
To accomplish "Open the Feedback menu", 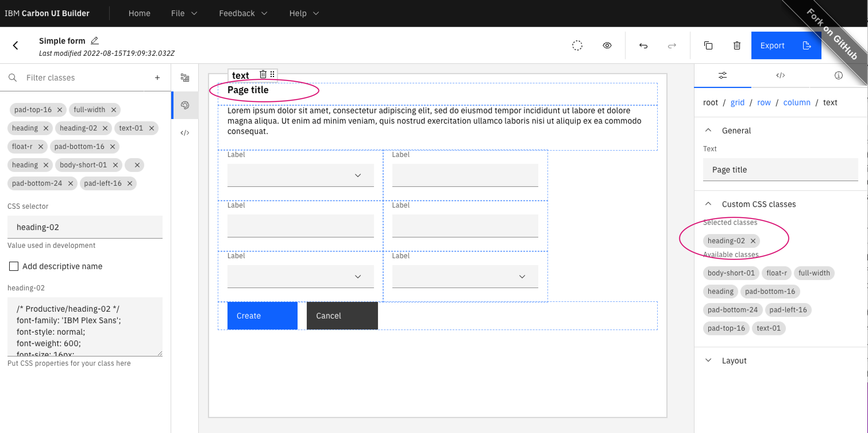I will click(x=243, y=13).
